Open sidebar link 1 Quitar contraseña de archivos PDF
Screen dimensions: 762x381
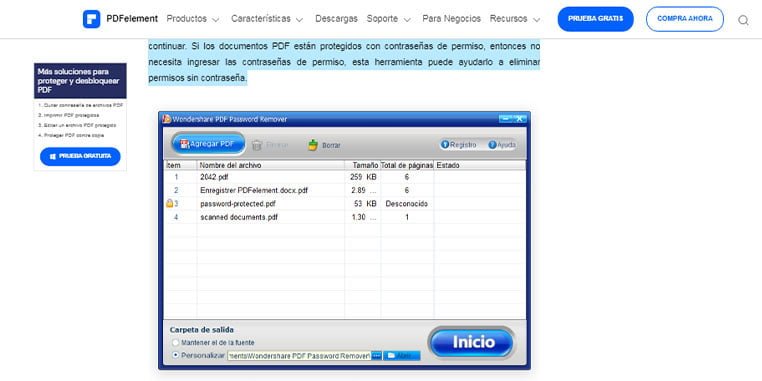pyautogui.click(x=81, y=105)
